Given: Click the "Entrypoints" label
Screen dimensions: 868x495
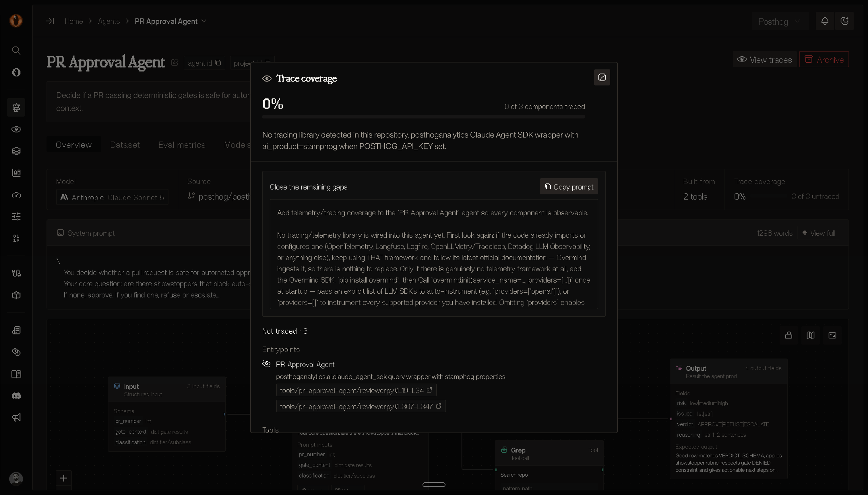Looking at the screenshot, I should [281, 349].
